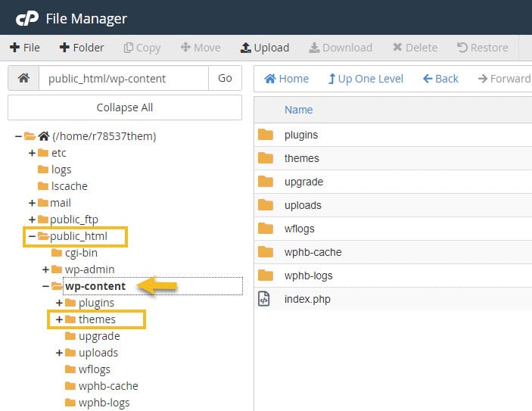
Task: Navigate to Home in the file pane
Action: point(287,79)
